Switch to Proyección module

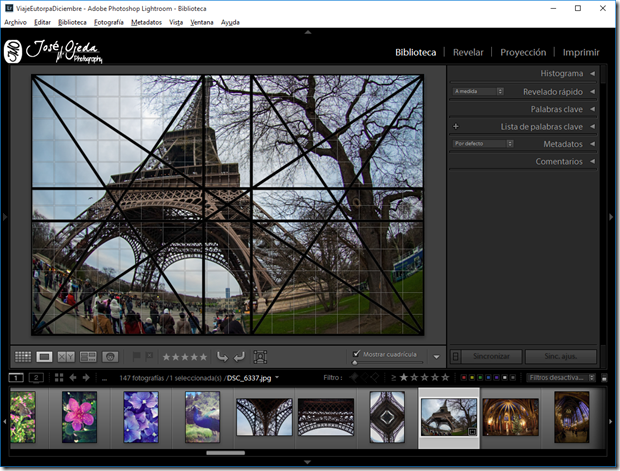point(523,52)
